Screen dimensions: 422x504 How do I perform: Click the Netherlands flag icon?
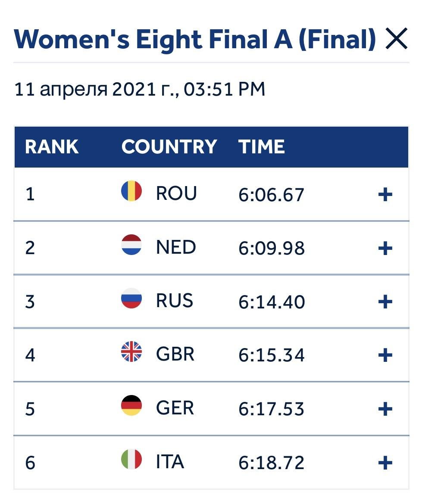pos(131,245)
